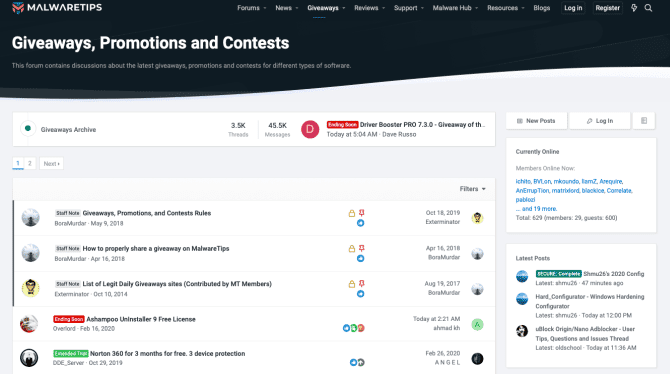This screenshot has width=670, height=374.
Task: Open the Blogs menu item
Action: pos(541,8)
